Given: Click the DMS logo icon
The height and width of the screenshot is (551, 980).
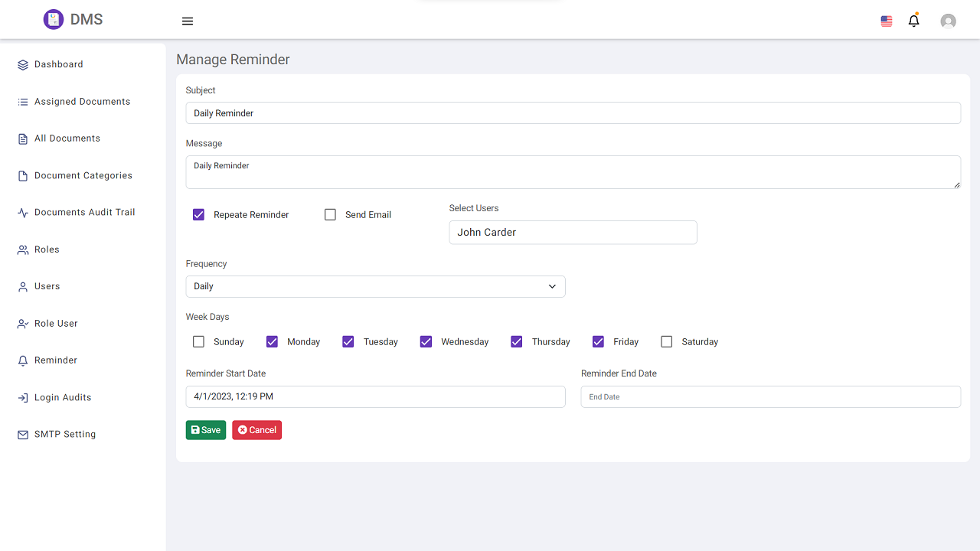Looking at the screenshot, I should [x=53, y=20].
